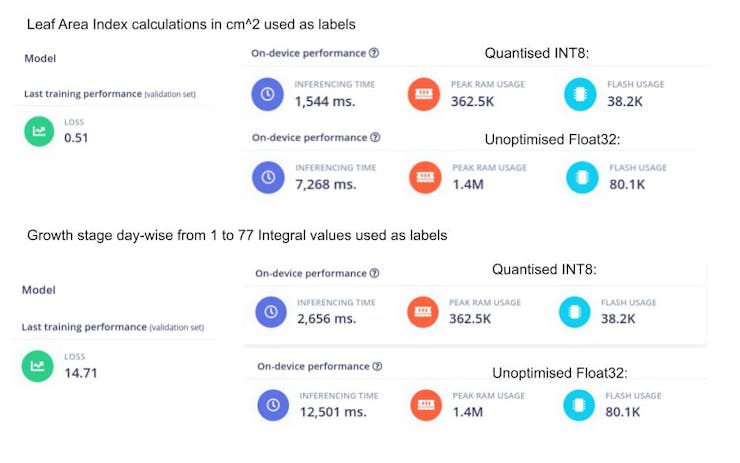Click the Growth stage day-wise heading text
Viewport: 740px width, 463px height.
(x=238, y=237)
